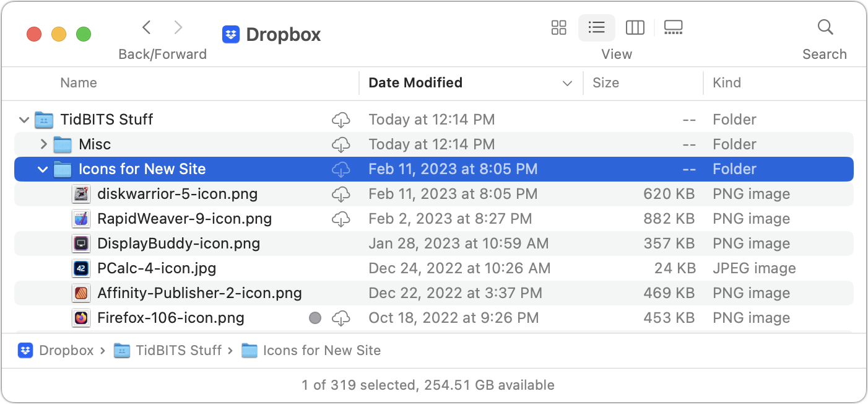The image size is (868, 404).
Task: Switch to column view
Action: (x=635, y=27)
